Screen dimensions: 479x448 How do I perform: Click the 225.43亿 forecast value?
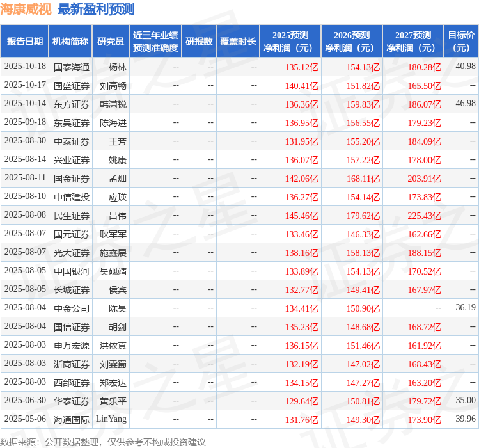424,216
